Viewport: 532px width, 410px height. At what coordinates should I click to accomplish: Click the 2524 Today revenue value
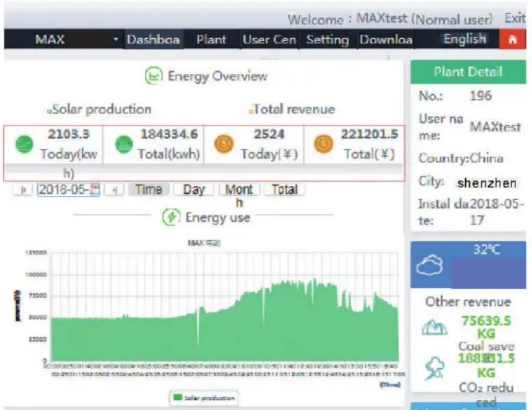[x=269, y=134]
